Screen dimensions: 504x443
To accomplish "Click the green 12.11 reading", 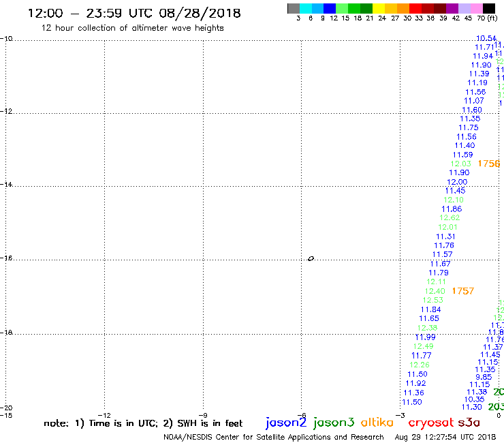I will pyautogui.click(x=436, y=282).
